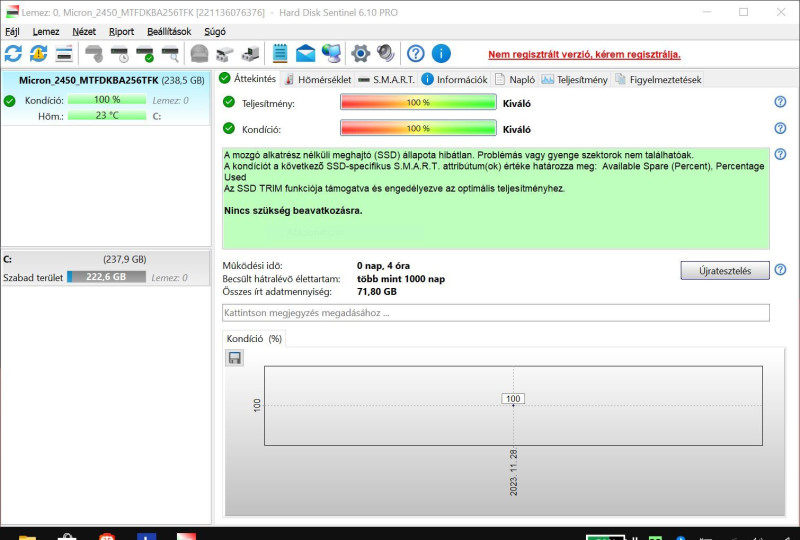The width and height of the screenshot is (800, 540).
Task: Click the 2023. 11. 28. chart date label
Action: point(513,473)
